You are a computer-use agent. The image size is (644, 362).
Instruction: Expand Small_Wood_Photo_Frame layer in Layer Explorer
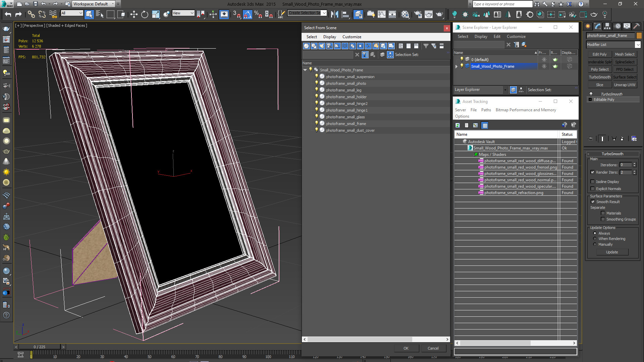click(456, 66)
